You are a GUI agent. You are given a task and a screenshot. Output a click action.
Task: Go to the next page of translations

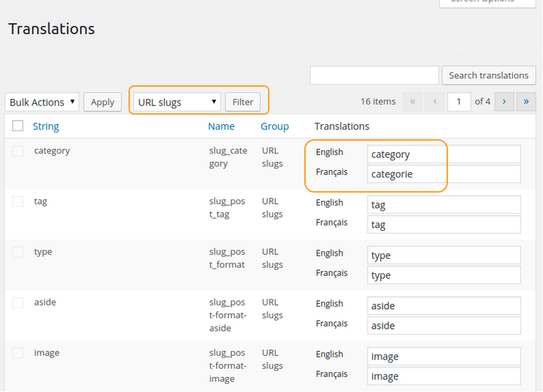504,102
